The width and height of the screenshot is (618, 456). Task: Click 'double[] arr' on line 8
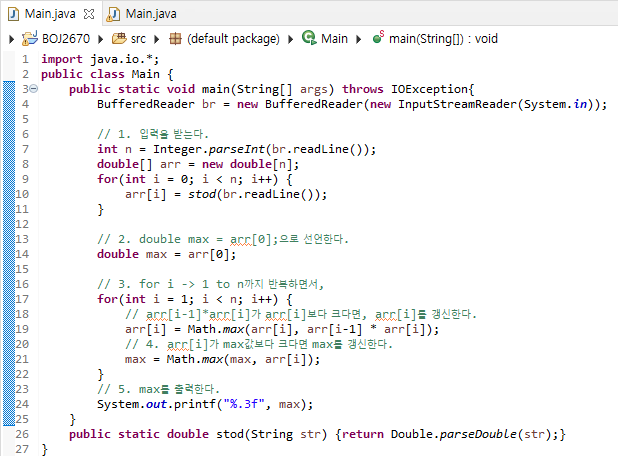click(x=139, y=164)
